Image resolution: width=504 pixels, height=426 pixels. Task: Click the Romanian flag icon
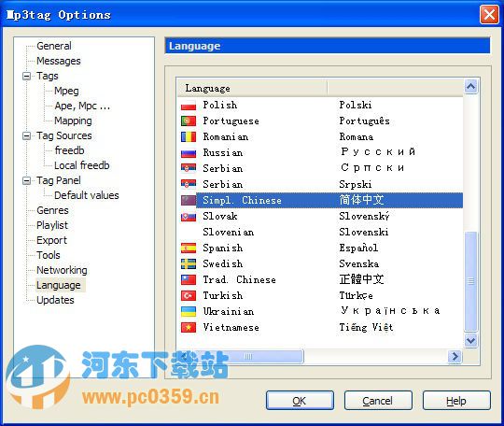pyautogui.click(x=189, y=136)
